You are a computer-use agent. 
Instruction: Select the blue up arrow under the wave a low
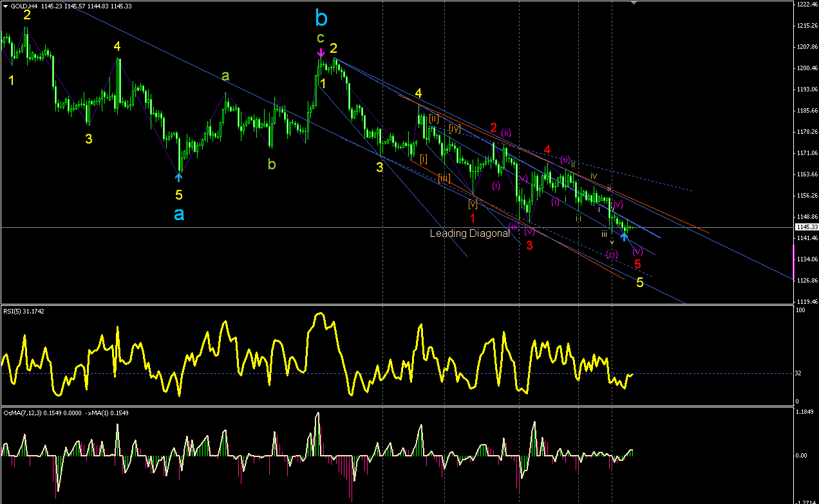(x=179, y=177)
